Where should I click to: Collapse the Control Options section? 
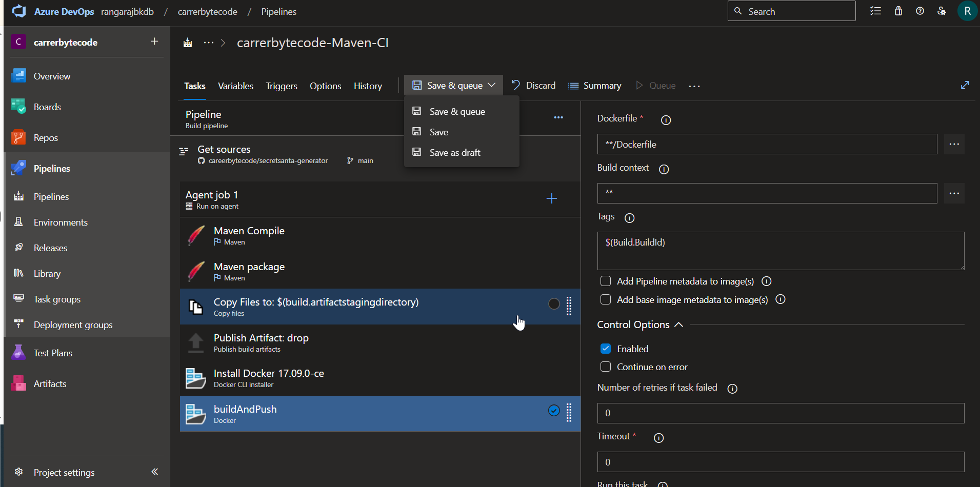(x=679, y=324)
